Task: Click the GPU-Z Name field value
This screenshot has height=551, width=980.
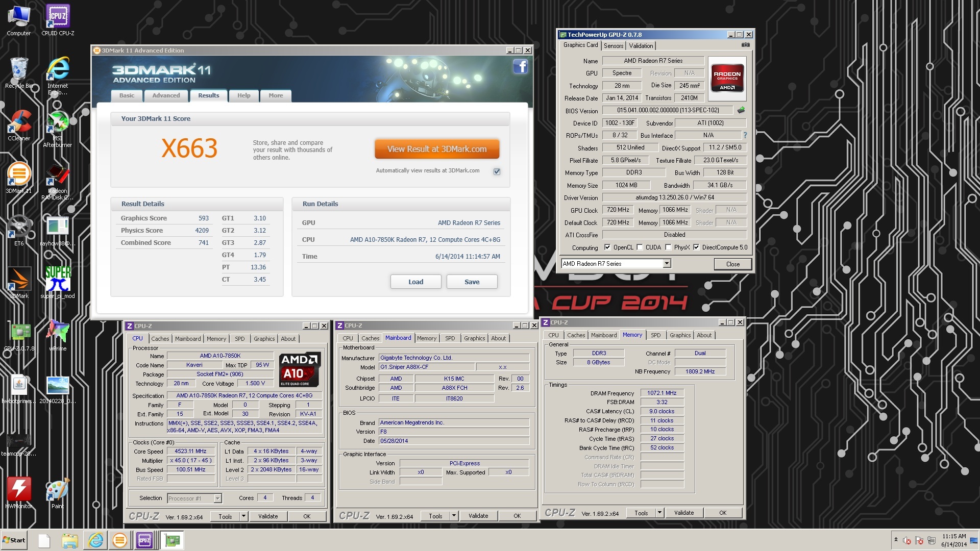Action: (x=653, y=61)
